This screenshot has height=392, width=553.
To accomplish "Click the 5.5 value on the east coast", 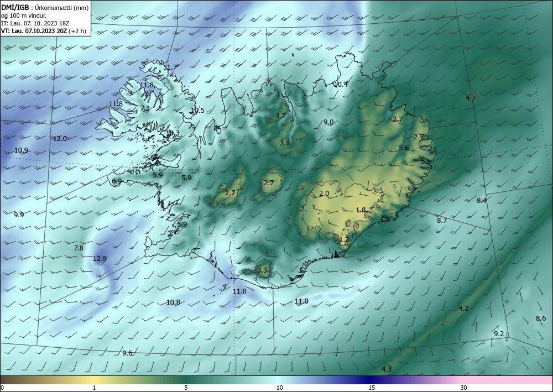I will pos(426,161).
